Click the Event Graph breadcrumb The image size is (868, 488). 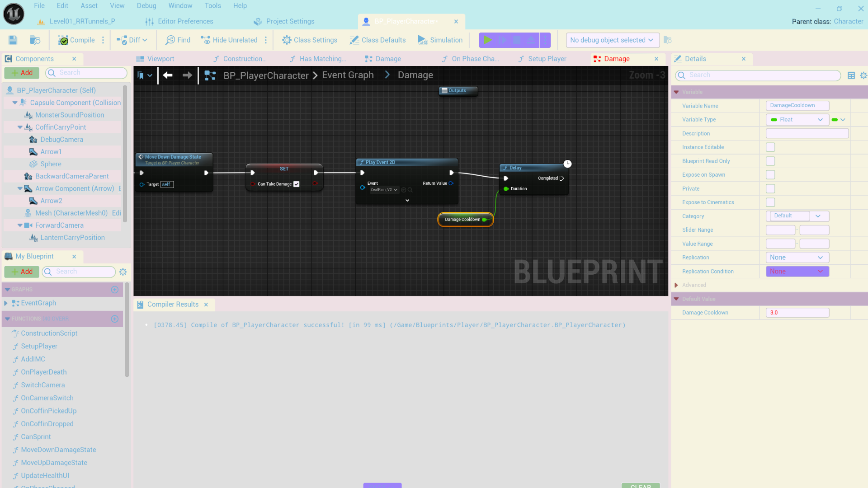pyautogui.click(x=348, y=75)
